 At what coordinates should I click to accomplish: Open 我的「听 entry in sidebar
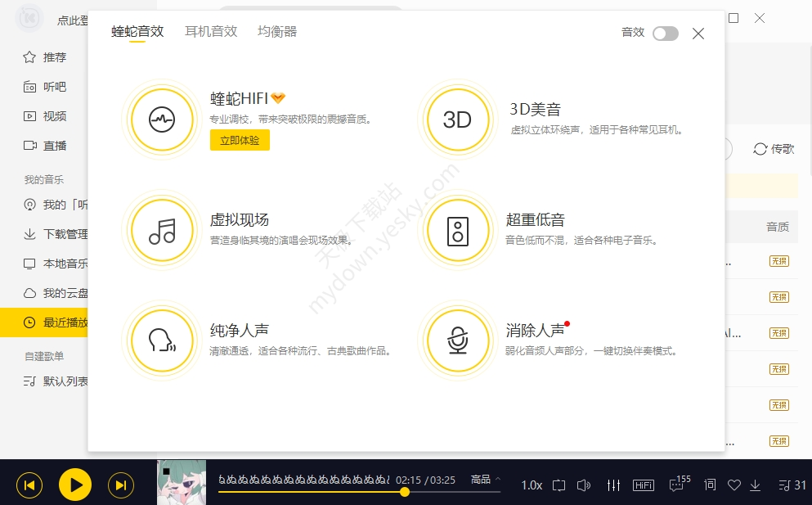[x=55, y=205]
